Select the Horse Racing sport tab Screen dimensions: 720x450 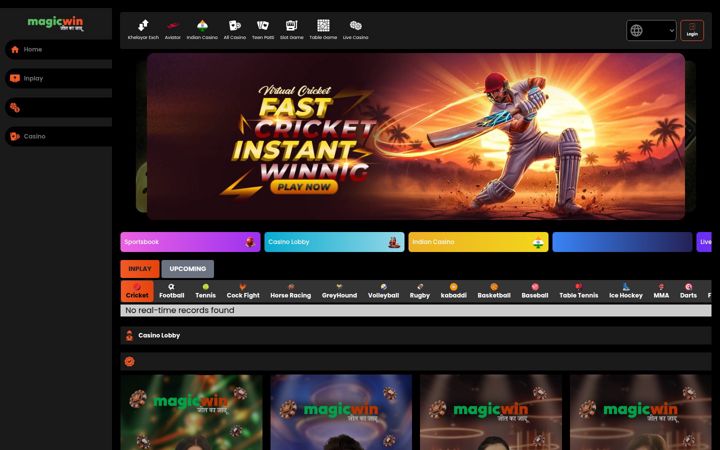click(x=291, y=291)
